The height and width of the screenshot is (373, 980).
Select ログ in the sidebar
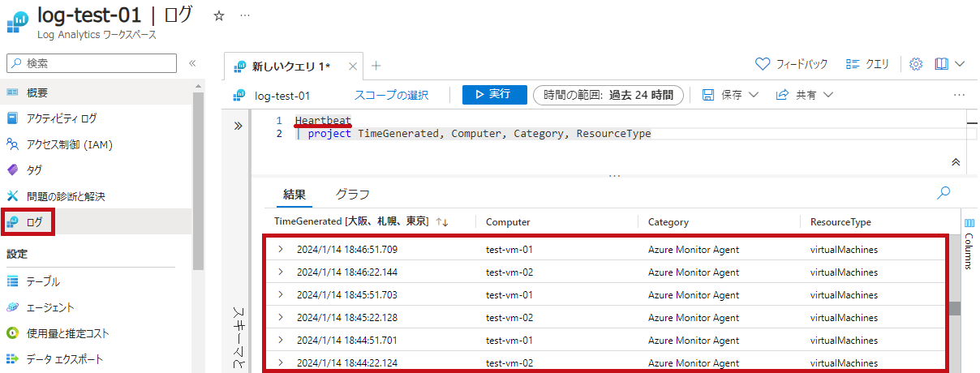coord(96,222)
